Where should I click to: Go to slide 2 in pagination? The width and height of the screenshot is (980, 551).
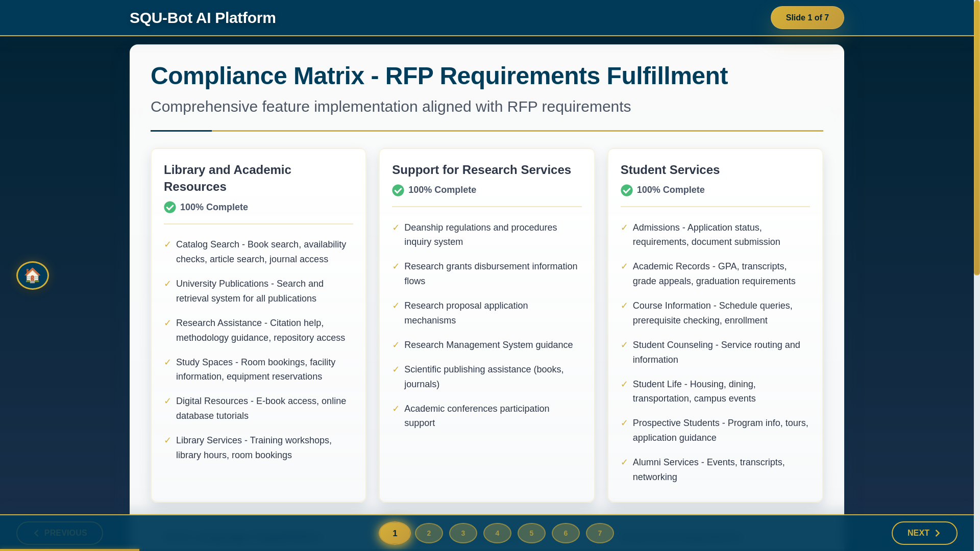point(429,533)
